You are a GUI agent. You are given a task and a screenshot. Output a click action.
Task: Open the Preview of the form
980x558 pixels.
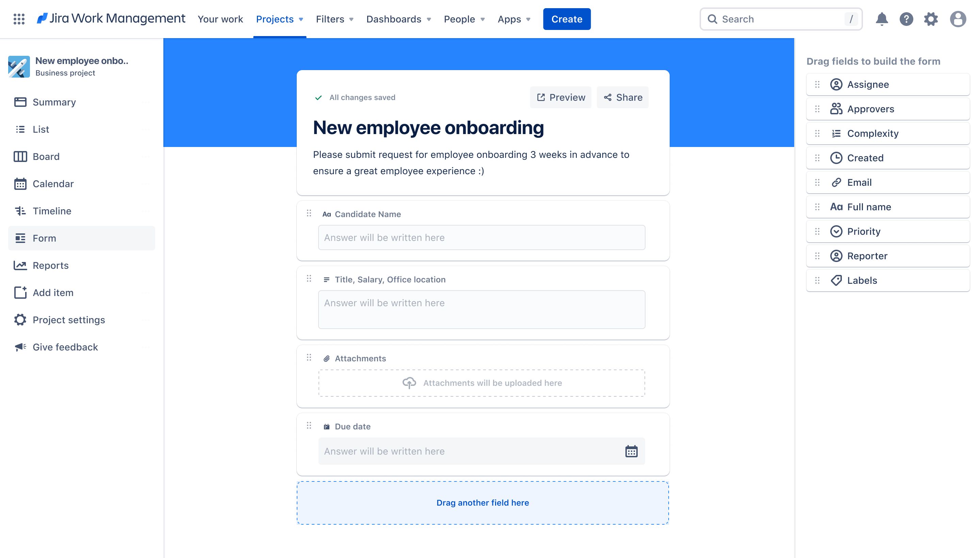pos(561,97)
